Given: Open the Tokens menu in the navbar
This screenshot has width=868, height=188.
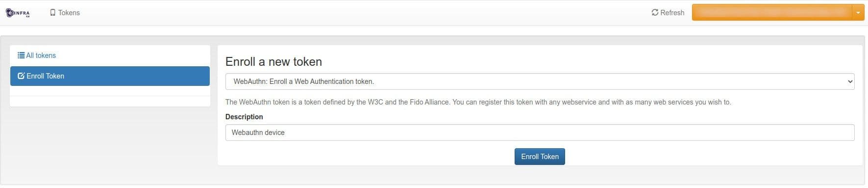Looking at the screenshot, I should click(65, 13).
